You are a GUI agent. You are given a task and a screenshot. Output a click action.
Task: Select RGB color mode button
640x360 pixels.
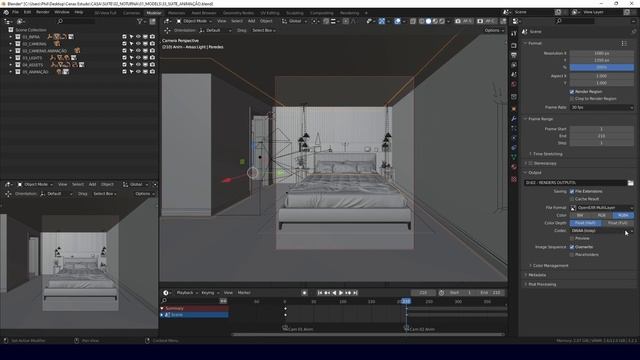click(601, 216)
